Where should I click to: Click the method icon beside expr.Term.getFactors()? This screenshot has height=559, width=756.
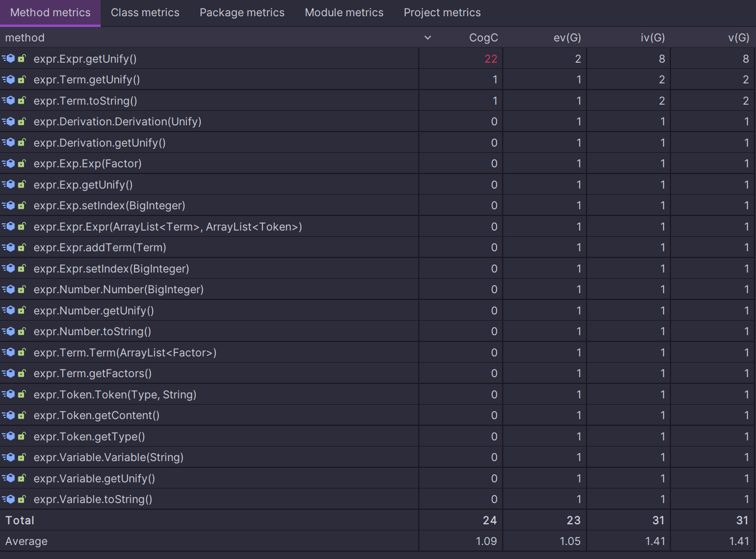pos(9,373)
